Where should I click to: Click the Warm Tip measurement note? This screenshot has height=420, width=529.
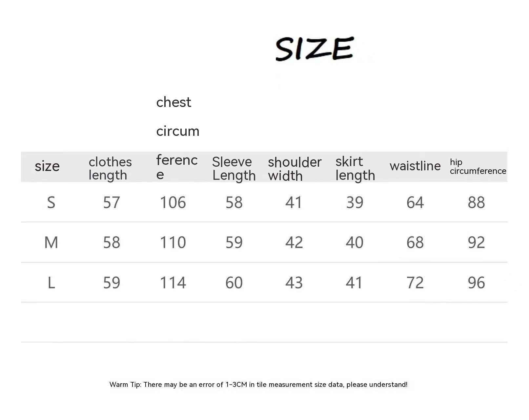258,385
